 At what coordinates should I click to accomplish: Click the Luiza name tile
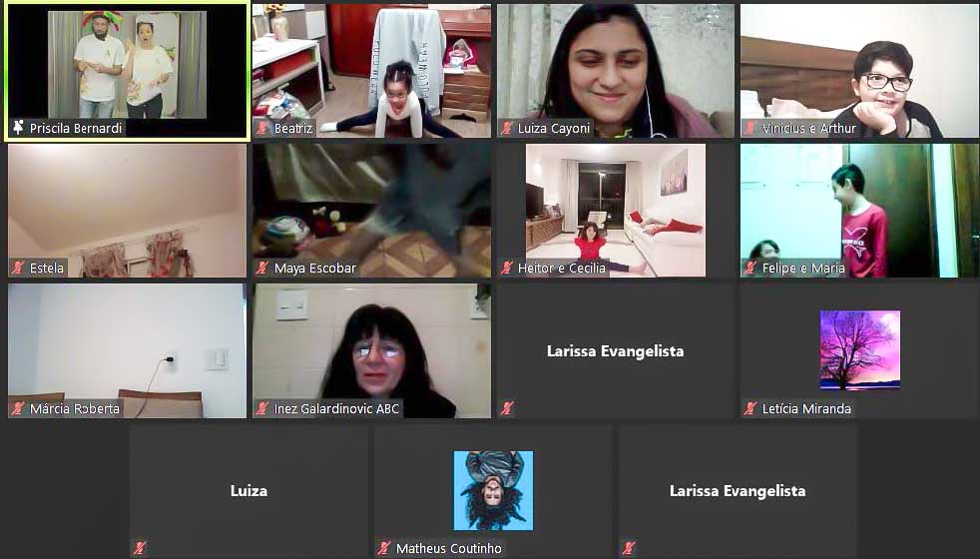248,491
